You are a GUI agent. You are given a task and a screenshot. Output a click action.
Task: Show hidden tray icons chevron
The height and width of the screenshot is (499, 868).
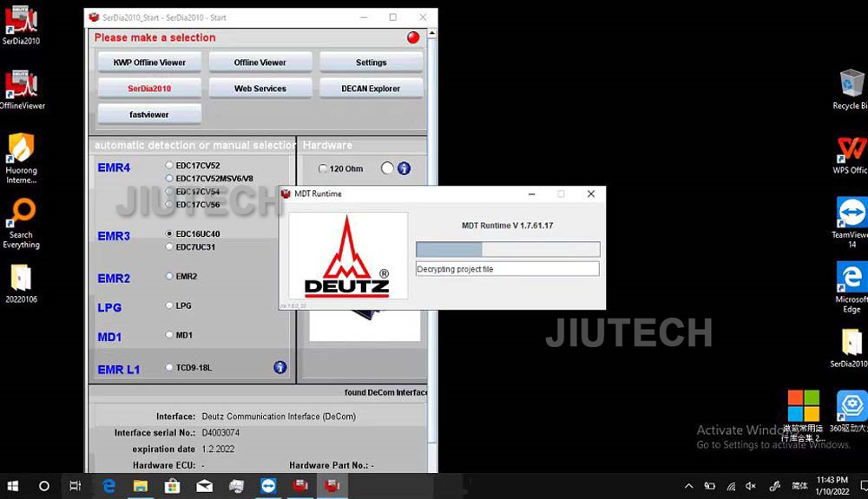coord(688,486)
